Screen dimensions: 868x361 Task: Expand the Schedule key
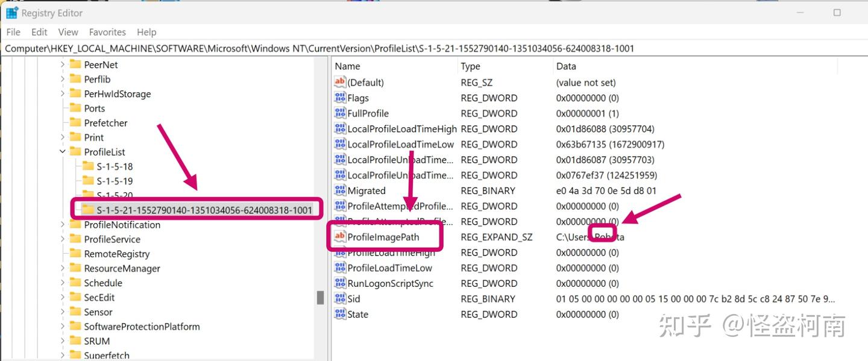click(62, 283)
